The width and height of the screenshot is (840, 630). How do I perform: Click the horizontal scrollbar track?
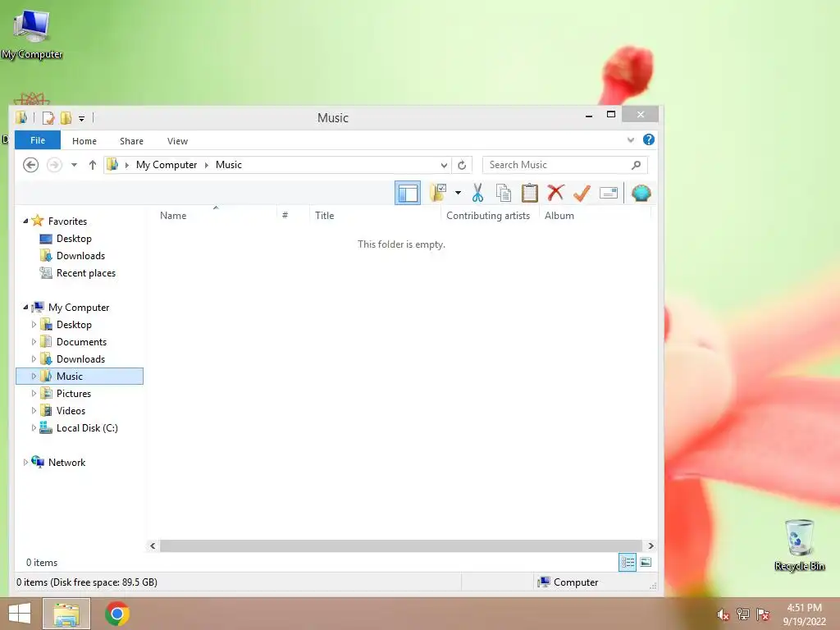pos(400,546)
